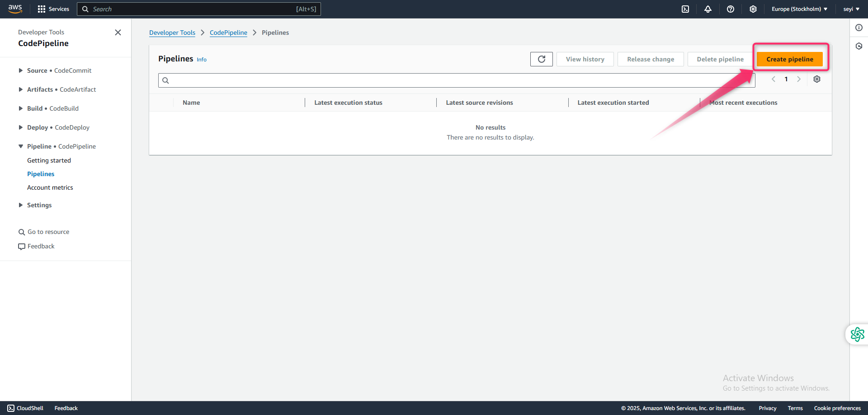Go to the next page arrow

tap(799, 79)
